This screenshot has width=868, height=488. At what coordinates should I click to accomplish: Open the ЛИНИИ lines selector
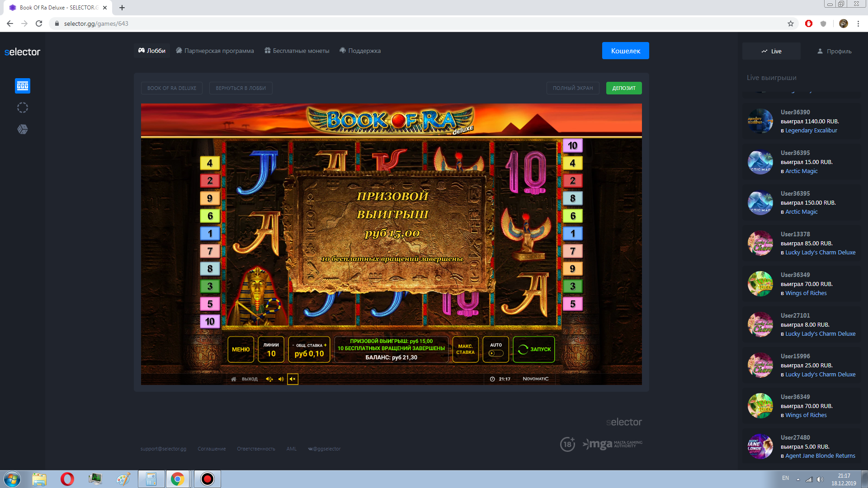(271, 349)
